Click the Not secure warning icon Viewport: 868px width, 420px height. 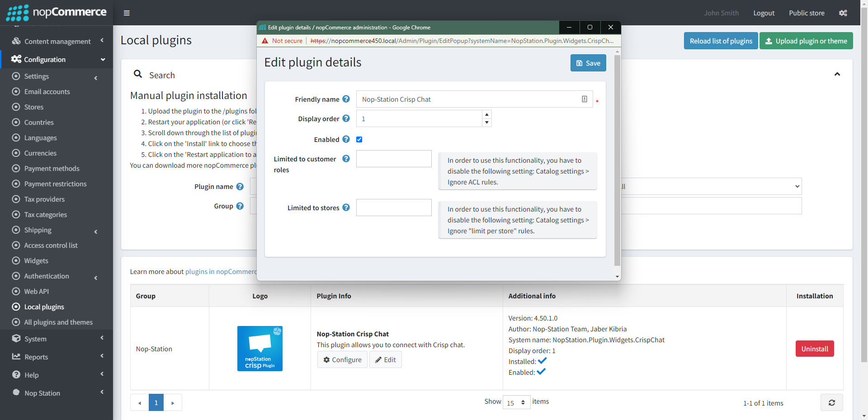tap(265, 41)
